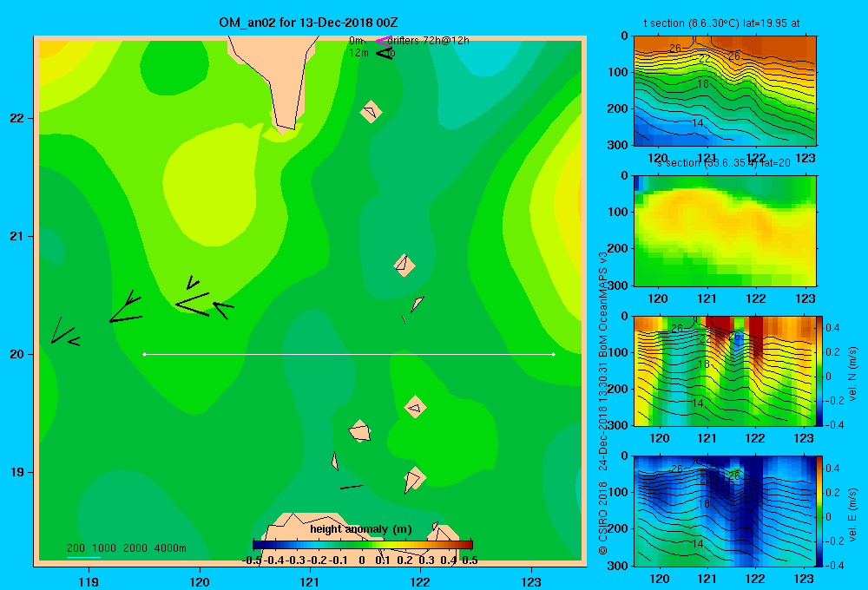Screen dimensions: 868x590
Task: Click the 'drifters 72h@12h' legend text
Action: point(428,41)
